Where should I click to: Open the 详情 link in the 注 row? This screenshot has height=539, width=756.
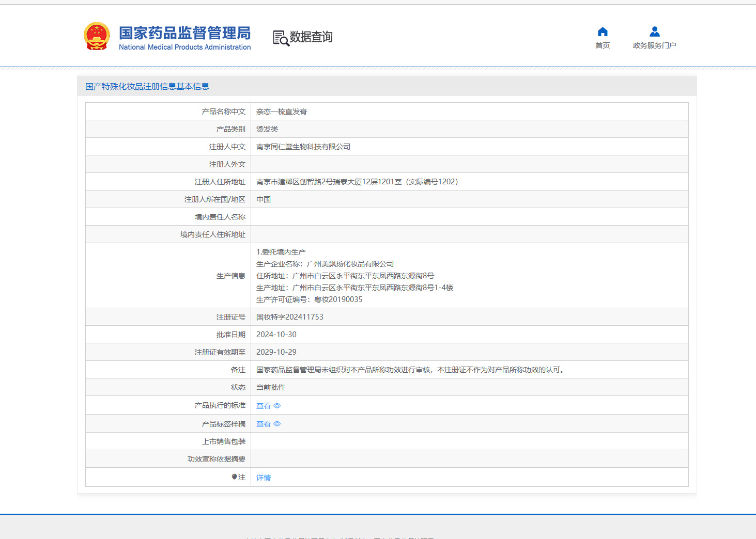tap(264, 478)
